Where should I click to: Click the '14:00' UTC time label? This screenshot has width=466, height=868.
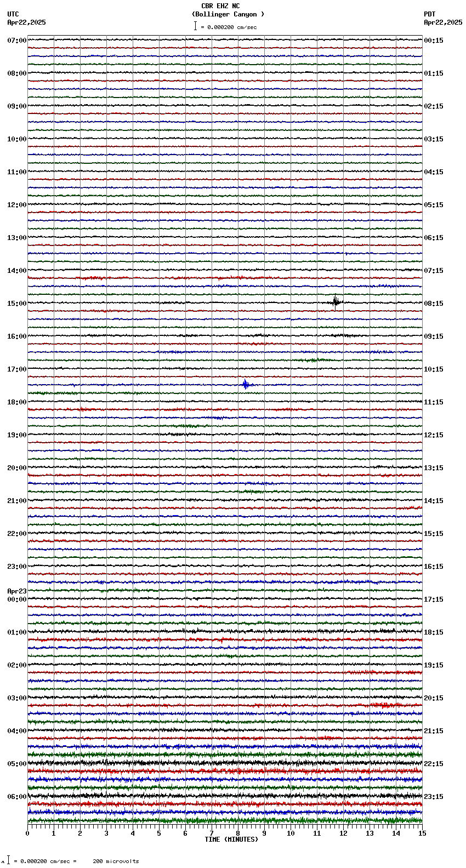(17, 271)
